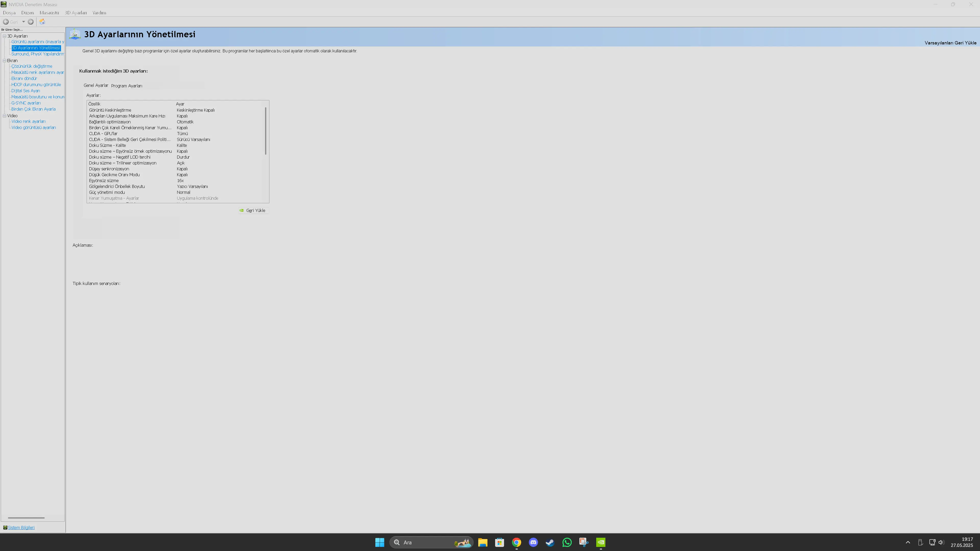
Task: Collapse the Video tree node
Action: (5, 116)
